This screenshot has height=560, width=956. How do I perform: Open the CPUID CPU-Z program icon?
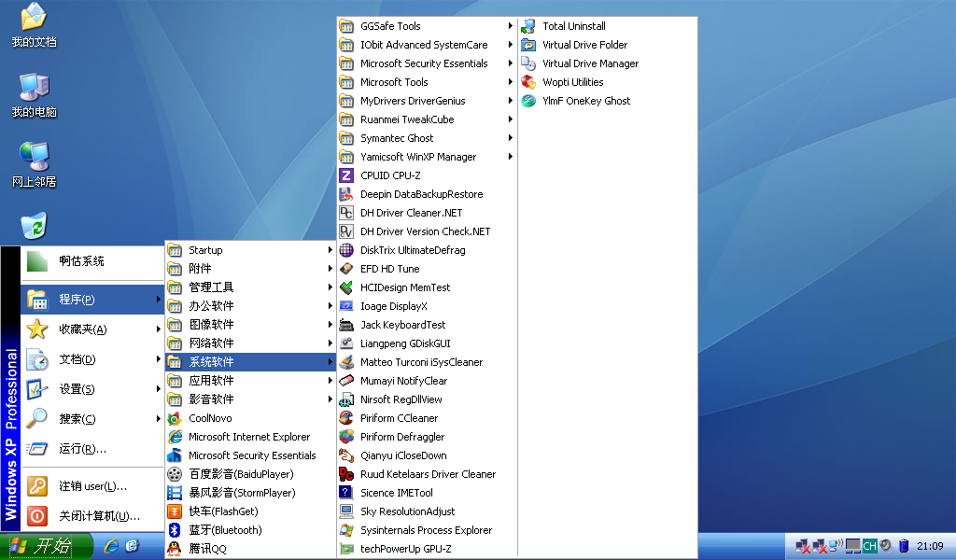click(x=346, y=175)
